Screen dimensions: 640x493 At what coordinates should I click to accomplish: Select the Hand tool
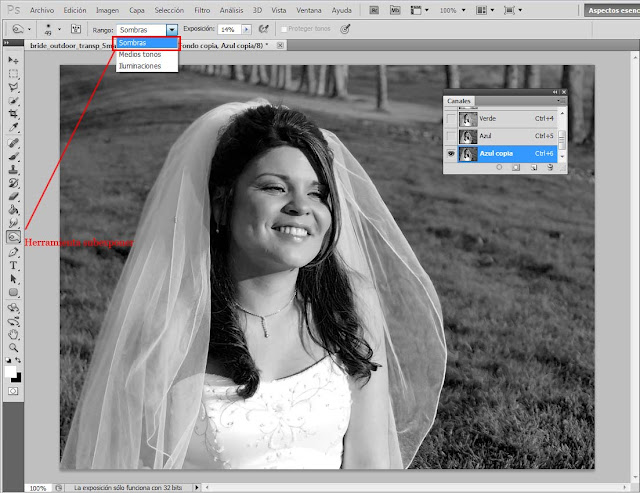13,335
